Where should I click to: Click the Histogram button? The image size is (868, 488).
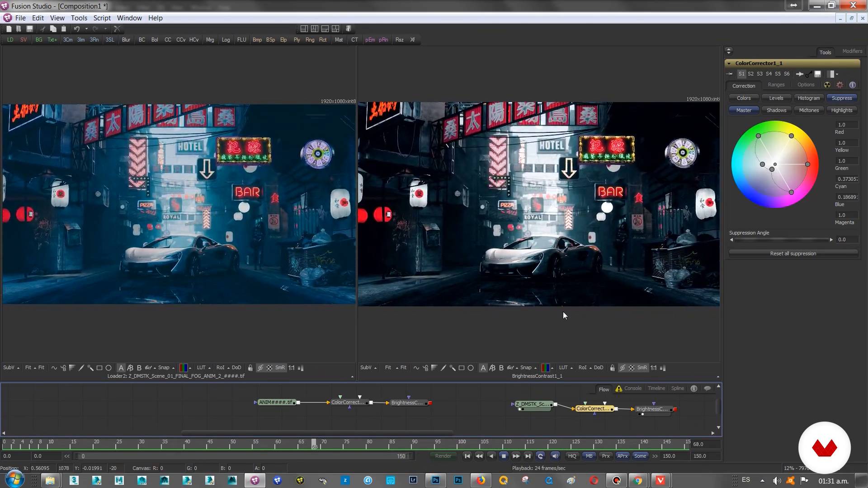[809, 98]
